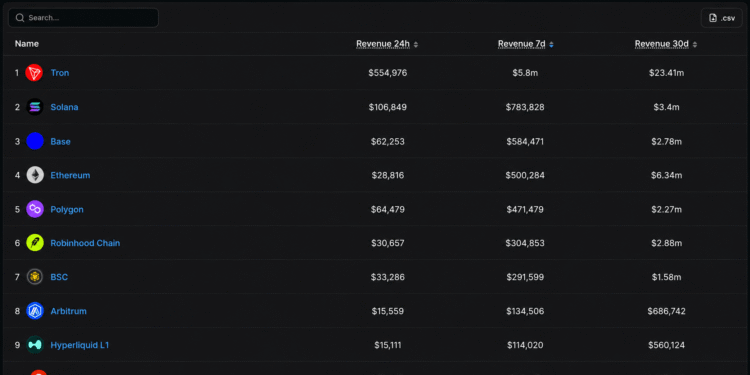Select Tron 24h revenue $554,976
Viewport: 750px width, 375px height.
(388, 73)
